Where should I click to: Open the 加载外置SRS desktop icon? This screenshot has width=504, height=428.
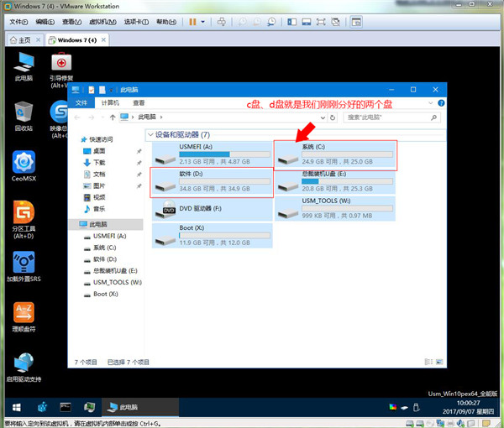tap(24, 267)
